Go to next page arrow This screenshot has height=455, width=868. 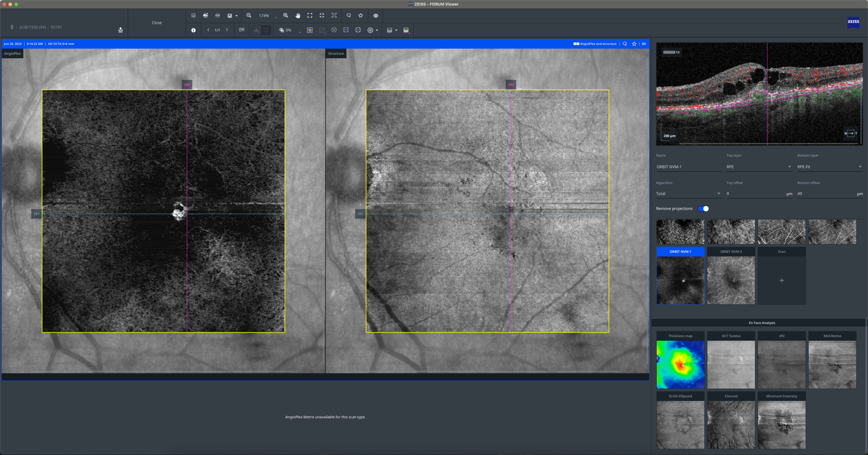pyautogui.click(x=227, y=30)
